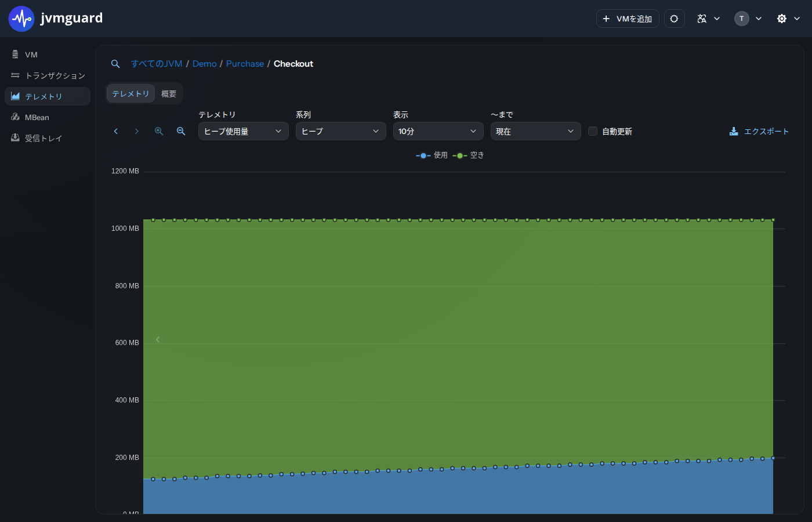Open the user avatar T menu
The height and width of the screenshot is (522, 812).
[742, 19]
